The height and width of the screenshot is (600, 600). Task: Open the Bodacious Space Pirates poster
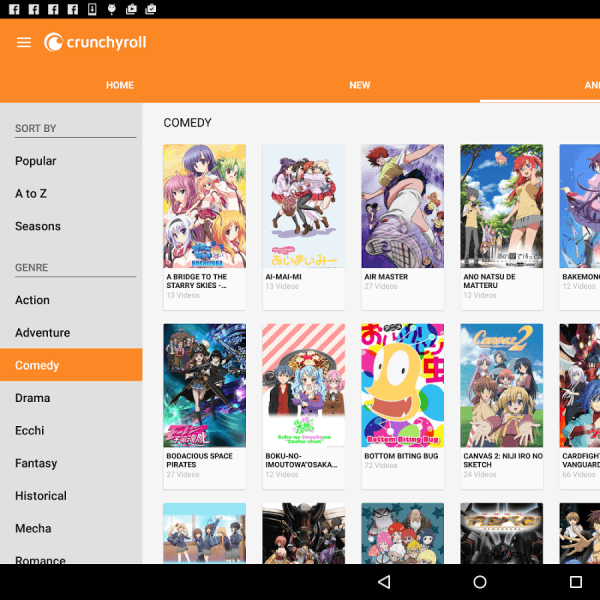coord(205,385)
